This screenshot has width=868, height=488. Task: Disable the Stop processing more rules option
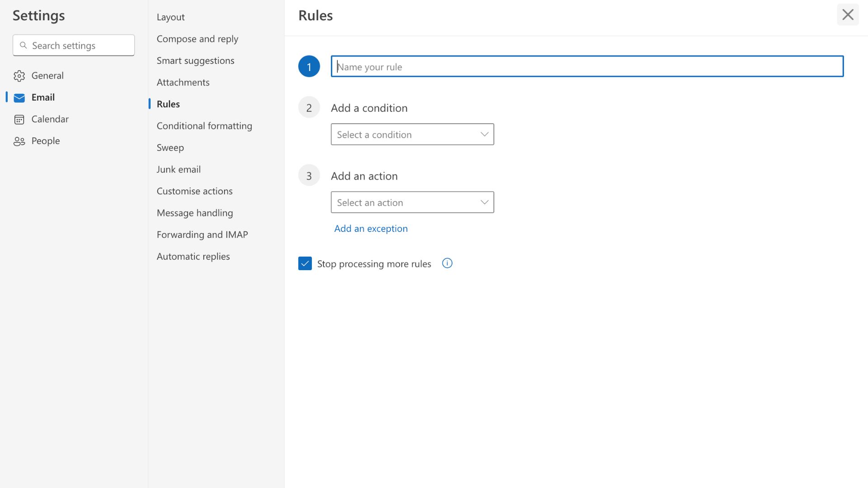pos(305,263)
